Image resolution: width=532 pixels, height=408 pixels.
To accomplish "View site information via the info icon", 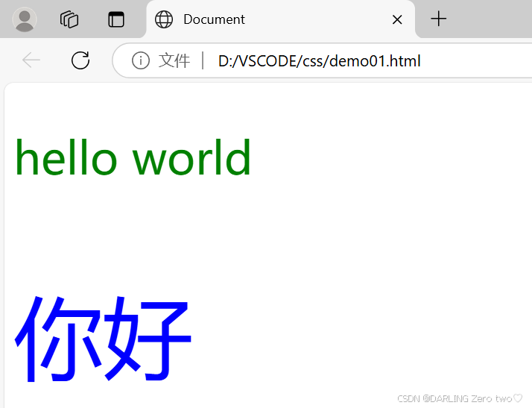I will [141, 61].
